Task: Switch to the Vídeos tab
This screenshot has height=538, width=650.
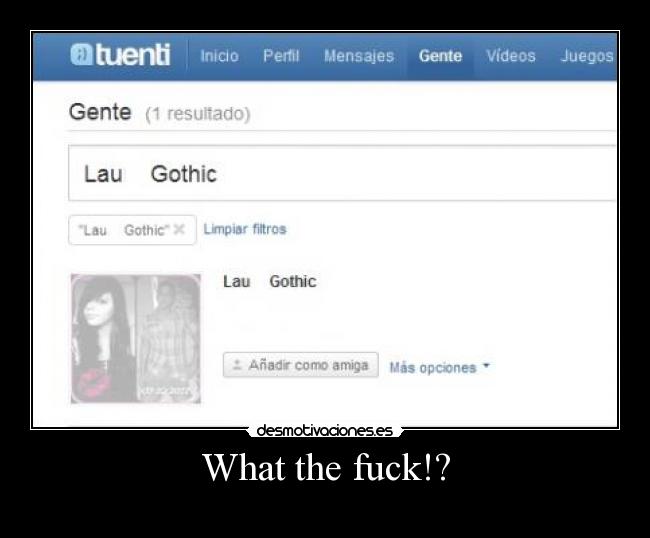Action: coord(511,56)
